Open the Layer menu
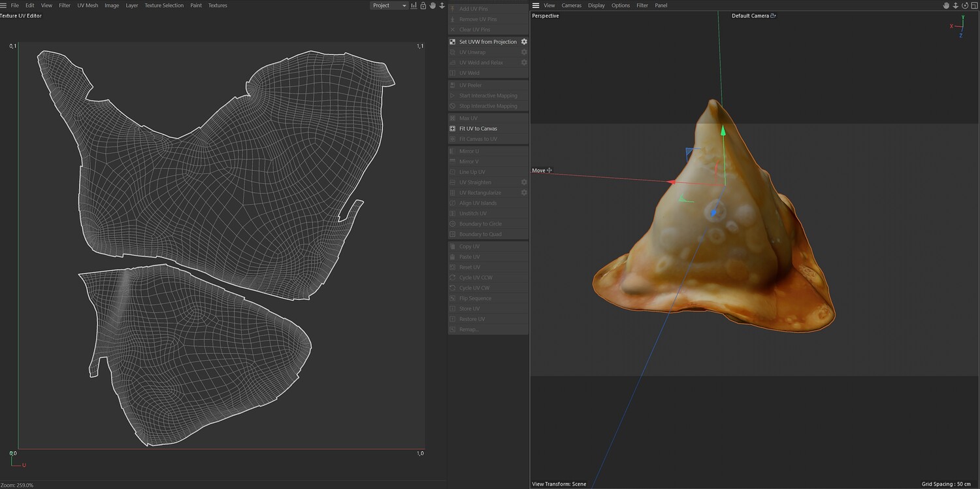The image size is (980, 489). point(132,5)
